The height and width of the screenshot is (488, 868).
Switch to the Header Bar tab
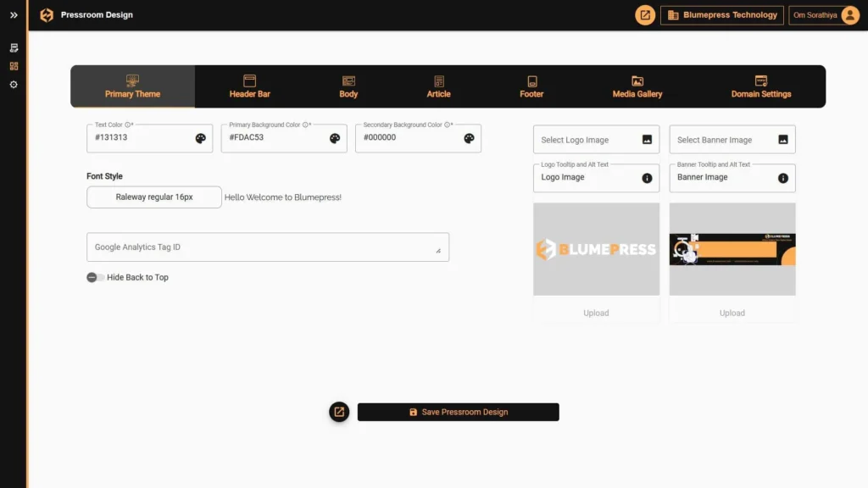(x=249, y=86)
